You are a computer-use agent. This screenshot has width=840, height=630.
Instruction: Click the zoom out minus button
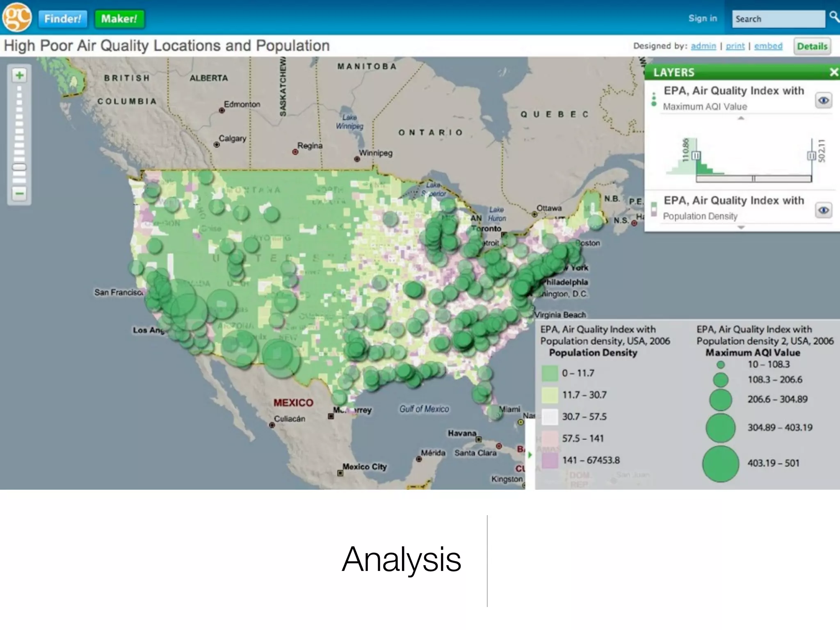click(19, 193)
